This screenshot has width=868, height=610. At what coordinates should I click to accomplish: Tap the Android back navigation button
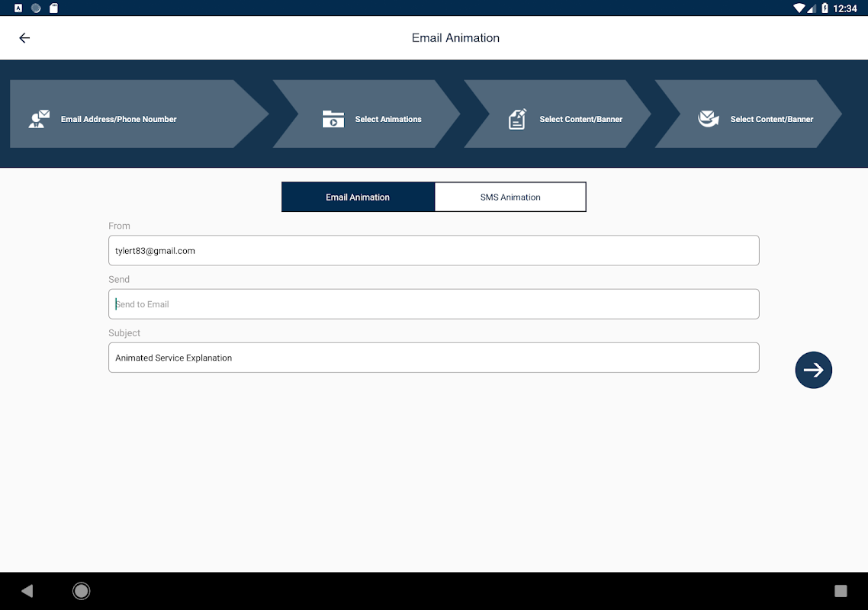[27, 591]
